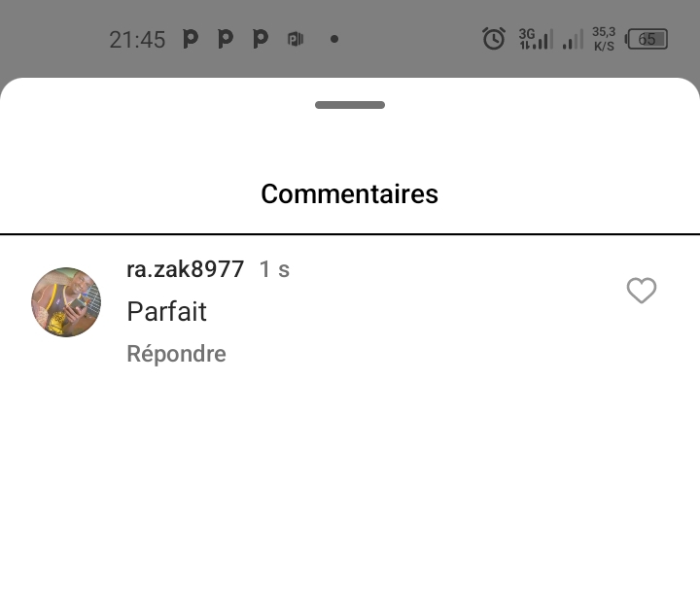
Task: Like the Parfait comment with heart icon
Action: click(x=642, y=291)
